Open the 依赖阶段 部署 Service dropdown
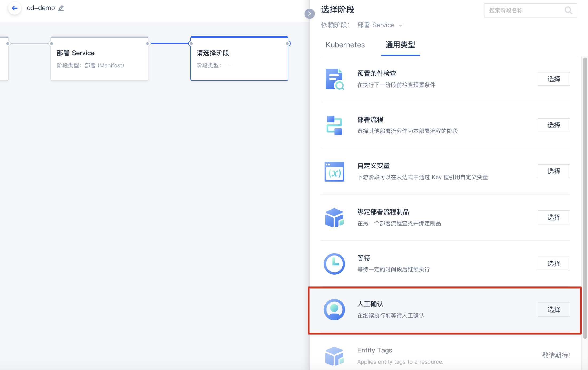Viewport: 588px width, 370px height. point(379,25)
